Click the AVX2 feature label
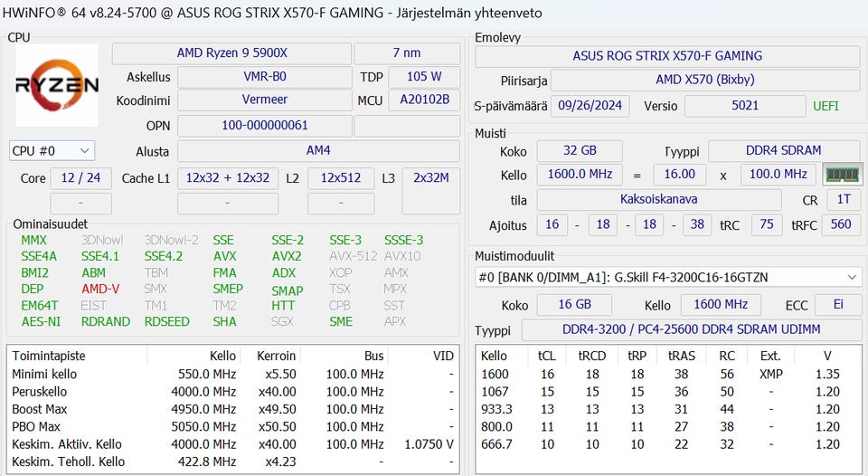The image size is (868, 476). click(x=287, y=256)
